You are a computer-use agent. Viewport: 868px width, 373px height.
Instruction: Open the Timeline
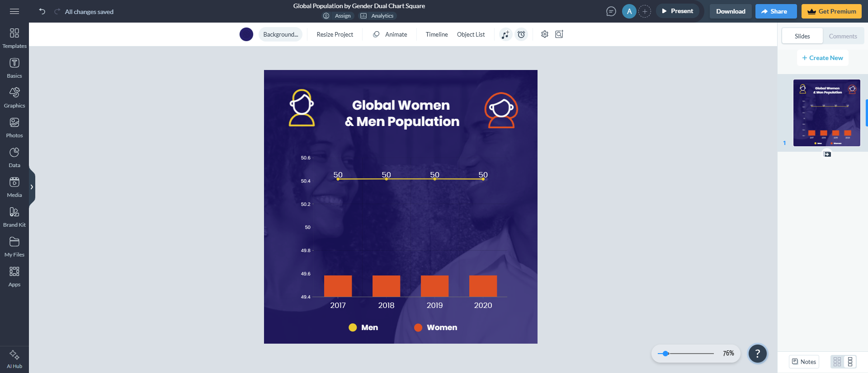437,34
